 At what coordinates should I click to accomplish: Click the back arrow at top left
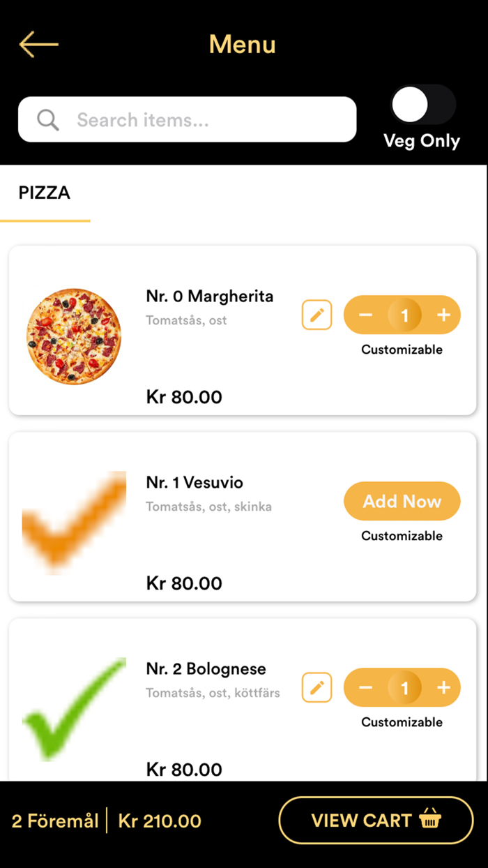pos(38,44)
